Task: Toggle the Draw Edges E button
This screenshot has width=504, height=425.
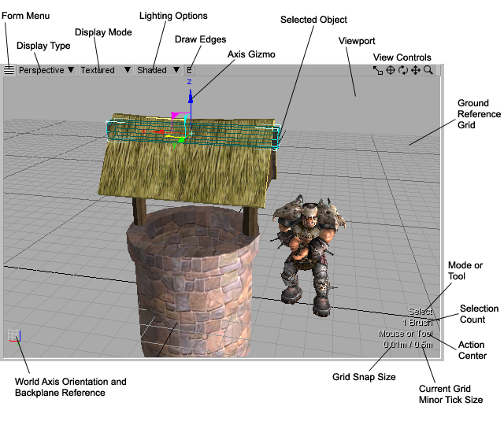Action: coord(190,70)
